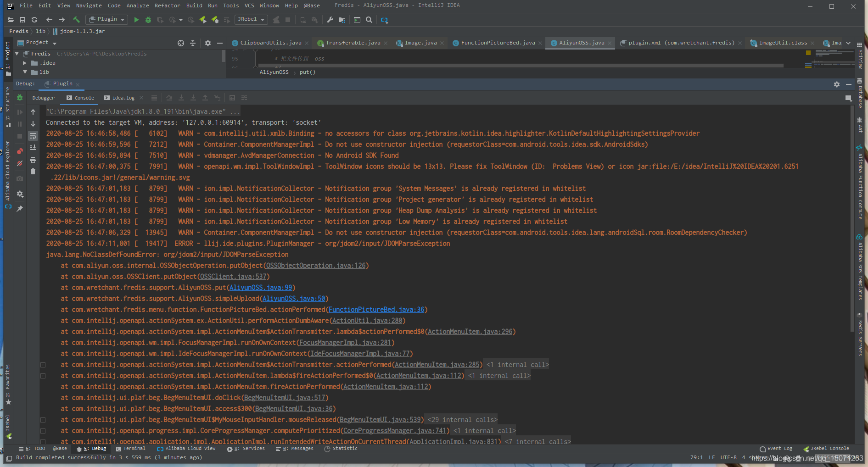Viewport: 868px width, 467px height.
Task: Run Plugin with the green play icon
Action: [x=136, y=20]
